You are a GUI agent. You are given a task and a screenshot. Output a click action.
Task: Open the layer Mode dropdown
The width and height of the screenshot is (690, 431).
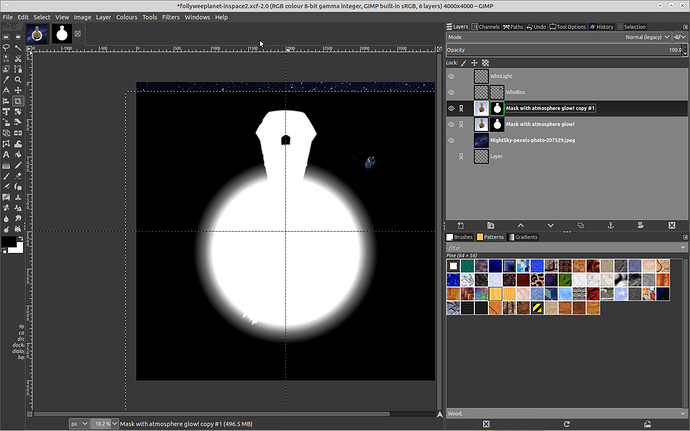559,37
